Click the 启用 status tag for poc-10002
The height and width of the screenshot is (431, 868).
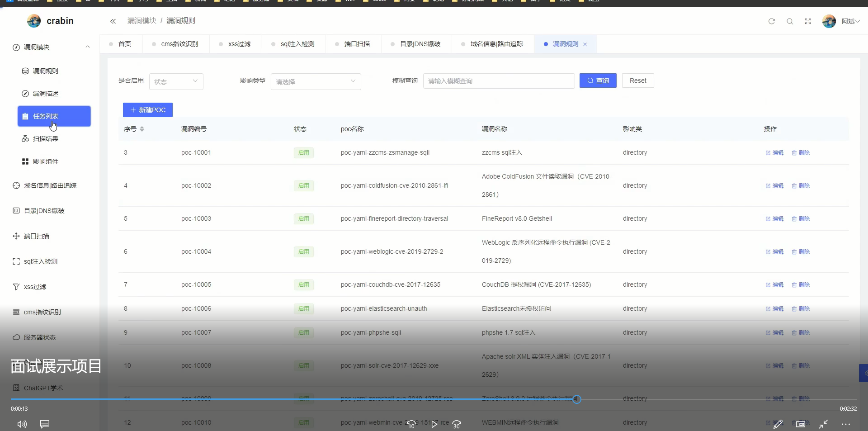point(304,186)
